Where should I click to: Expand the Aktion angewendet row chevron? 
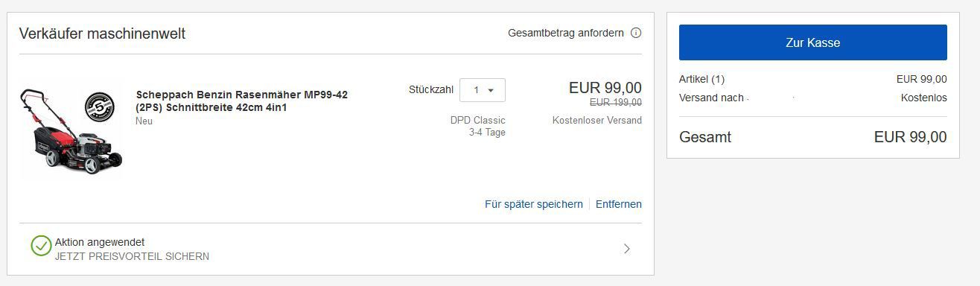coord(627,249)
